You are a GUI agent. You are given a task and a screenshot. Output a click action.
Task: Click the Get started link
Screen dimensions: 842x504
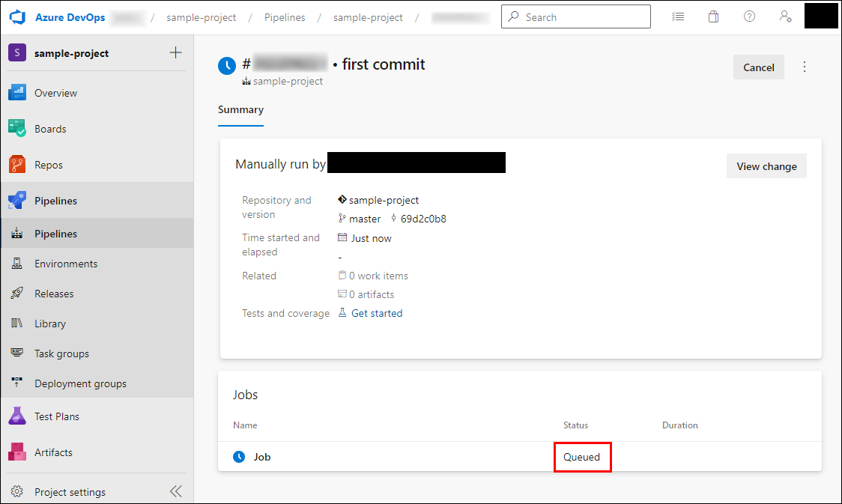377,313
